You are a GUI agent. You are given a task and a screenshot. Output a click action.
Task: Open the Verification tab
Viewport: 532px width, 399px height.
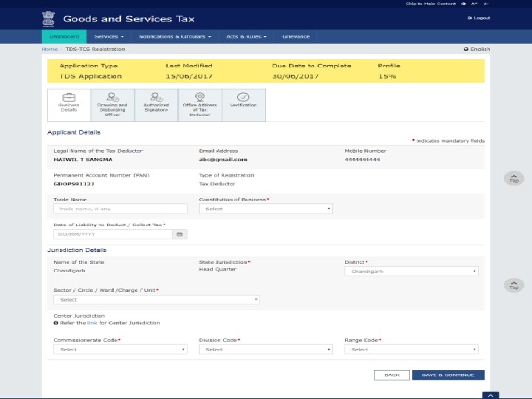[x=244, y=105]
